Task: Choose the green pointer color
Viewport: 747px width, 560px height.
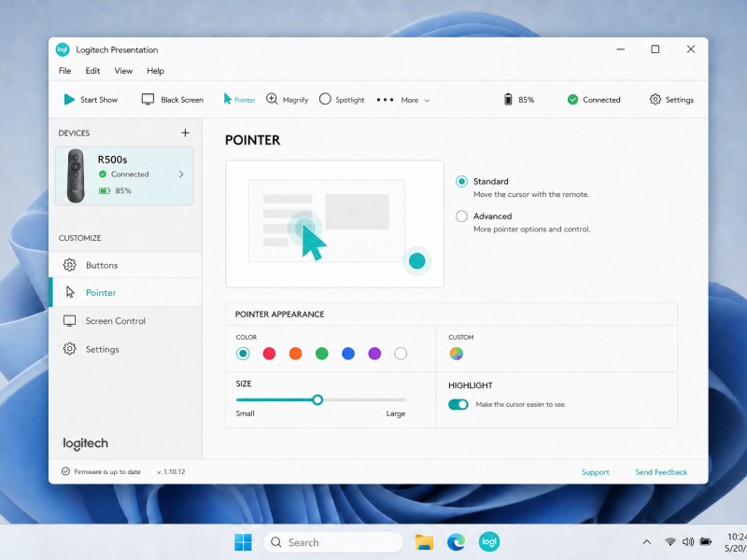Action: (321, 354)
